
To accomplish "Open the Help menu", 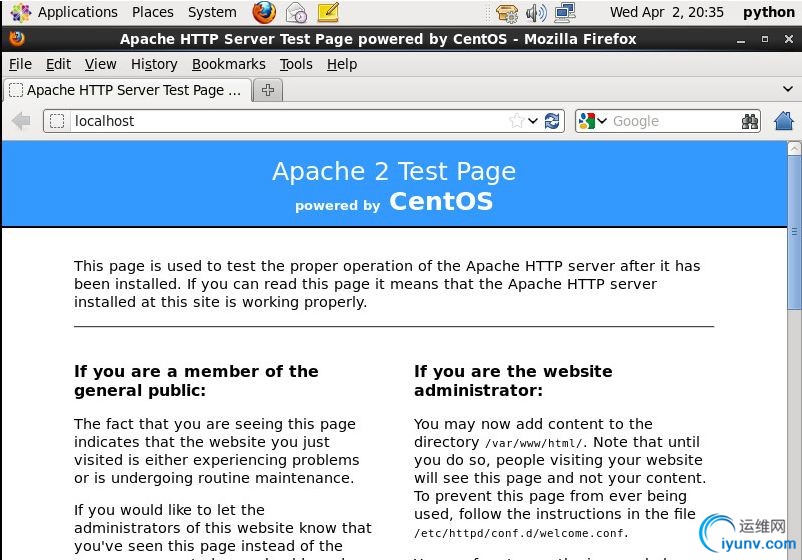I will click(x=342, y=64).
